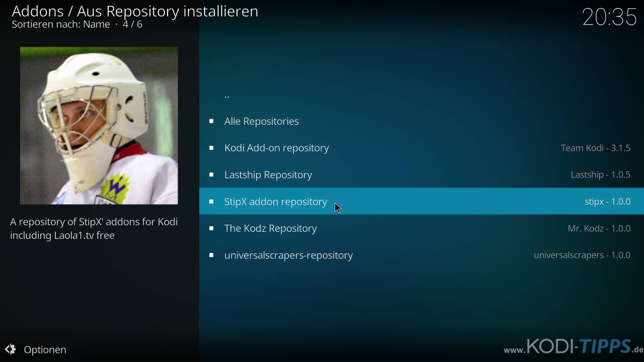Click 'stipx - 1.0.0' version text

click(x=608, y=202)
